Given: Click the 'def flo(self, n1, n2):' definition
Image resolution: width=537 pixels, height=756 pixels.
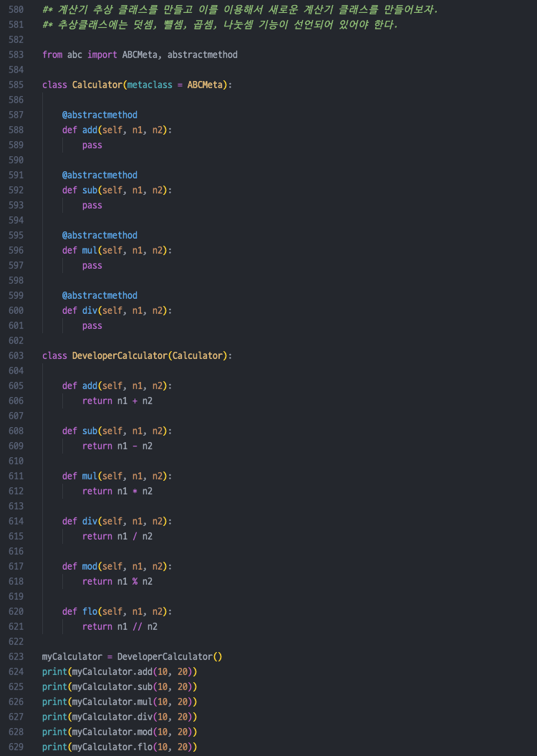Looking at the screenshot, I should click(x=117, y=611).
